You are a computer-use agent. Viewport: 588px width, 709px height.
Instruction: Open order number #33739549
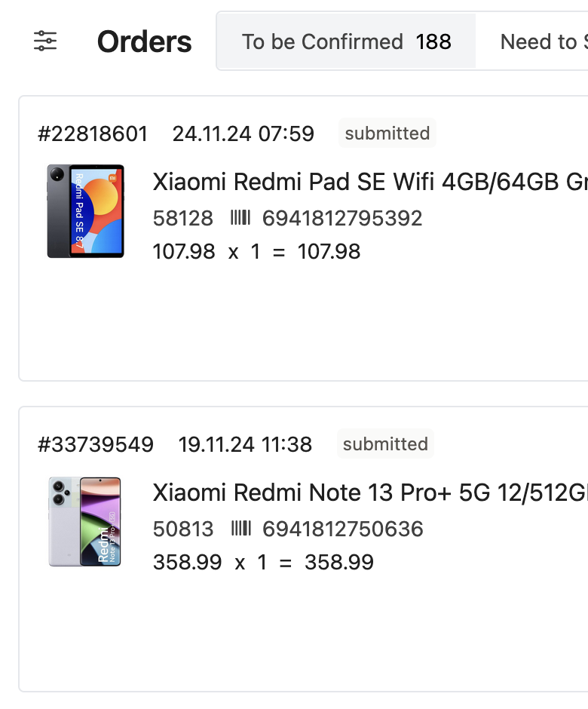(96, 444)
